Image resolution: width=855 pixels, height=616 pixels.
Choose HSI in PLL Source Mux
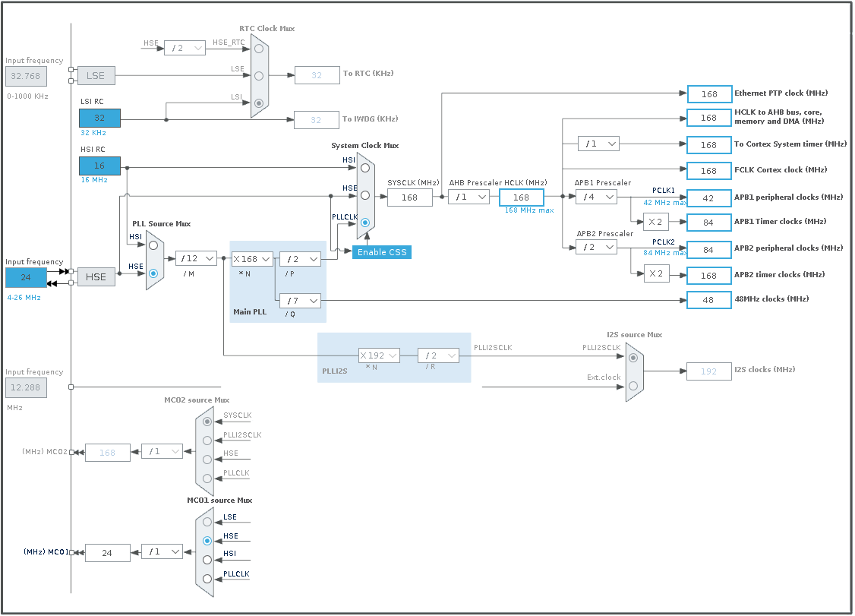pos(154,245)
